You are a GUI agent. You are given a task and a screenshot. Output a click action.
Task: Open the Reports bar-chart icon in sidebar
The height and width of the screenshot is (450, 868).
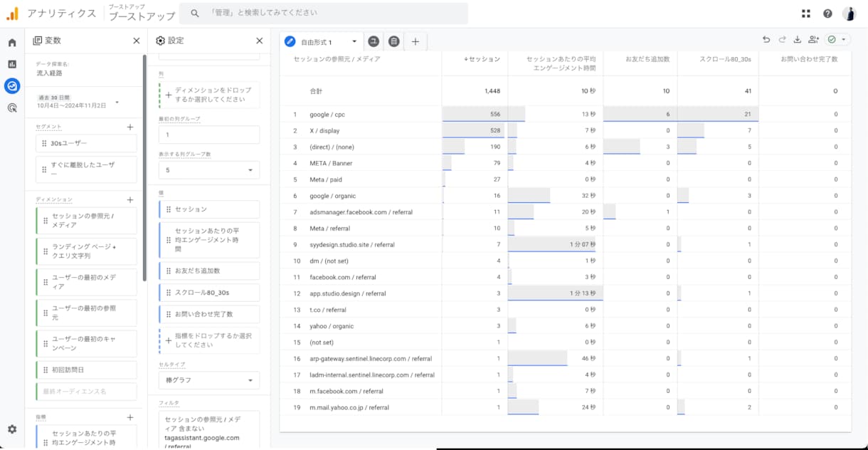coord(12,64)
